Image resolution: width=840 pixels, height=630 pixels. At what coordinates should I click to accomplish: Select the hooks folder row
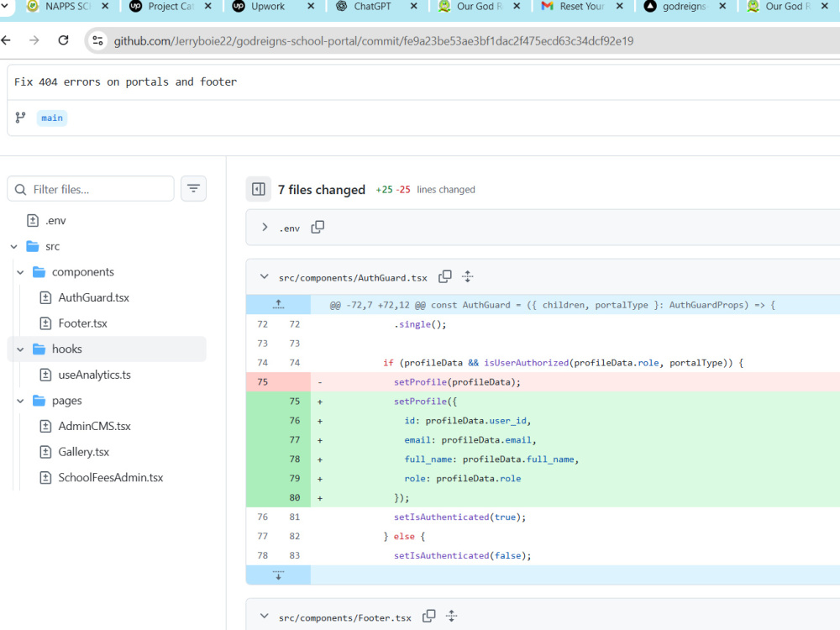tap(107, 349)
